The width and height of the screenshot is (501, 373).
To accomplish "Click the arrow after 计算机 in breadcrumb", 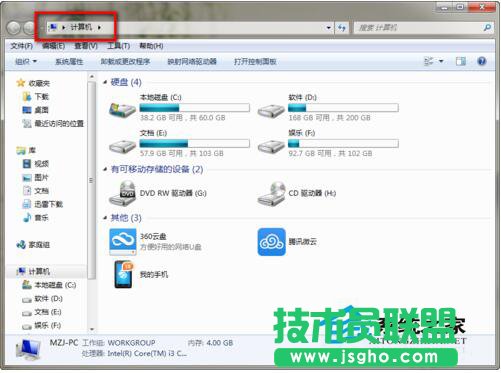I will tap(99, 27).
